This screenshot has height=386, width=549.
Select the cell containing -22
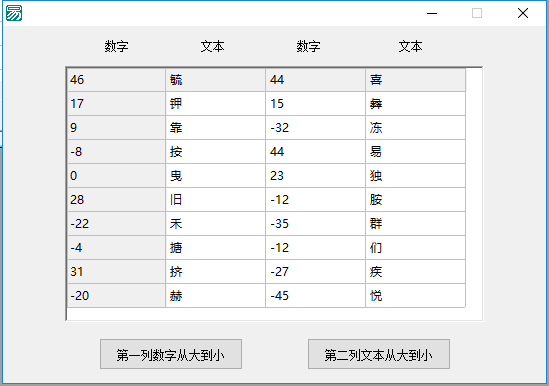point(116,224)
